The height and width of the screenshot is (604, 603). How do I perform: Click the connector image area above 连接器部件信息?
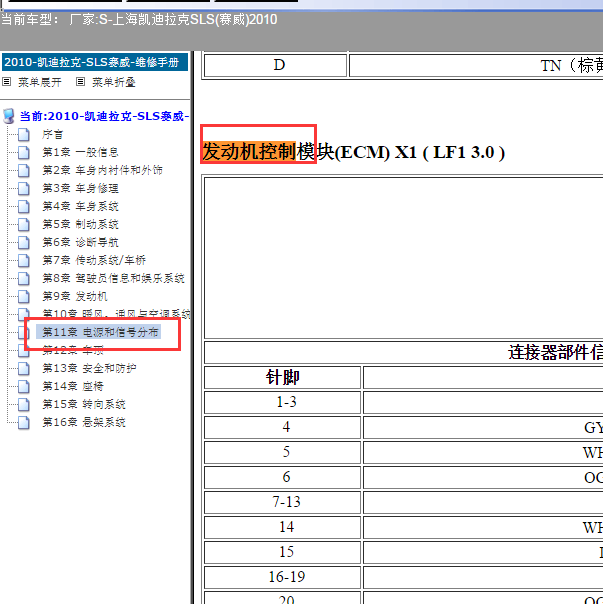[x=403, y=258]
